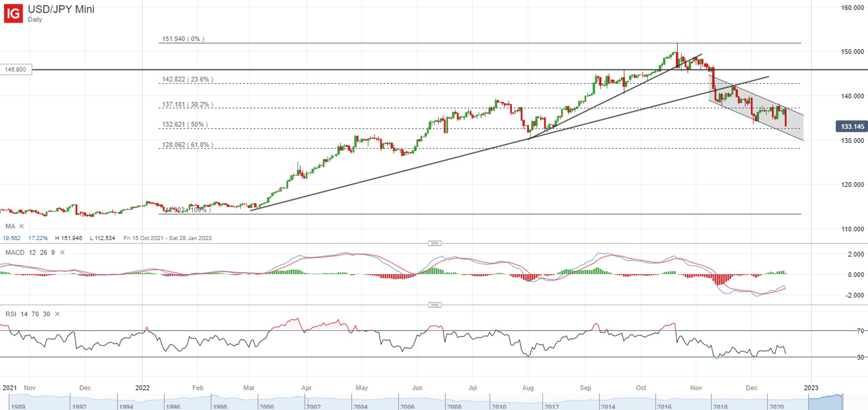868x410 pixels.
Task: Click the 19.562 change value
Action: coord(13,237)
